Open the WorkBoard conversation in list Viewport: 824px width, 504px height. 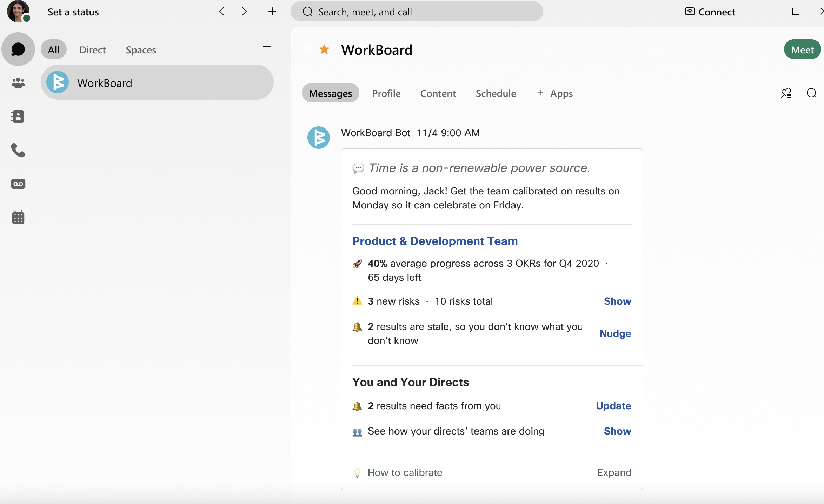tap(157, 83)
